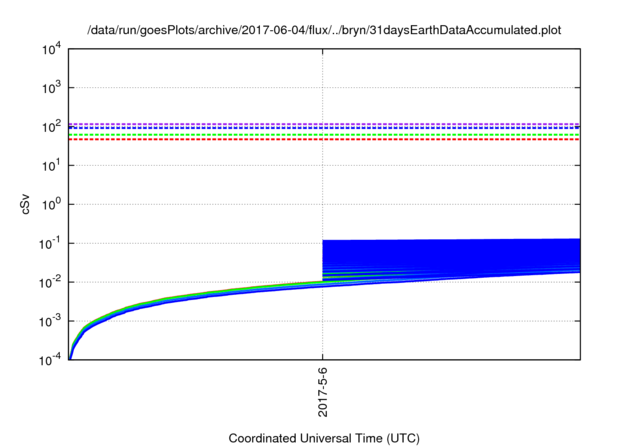640x448 pixels.
Task: Click the 2017-5-6 date tick label
Action: point(323,392)
